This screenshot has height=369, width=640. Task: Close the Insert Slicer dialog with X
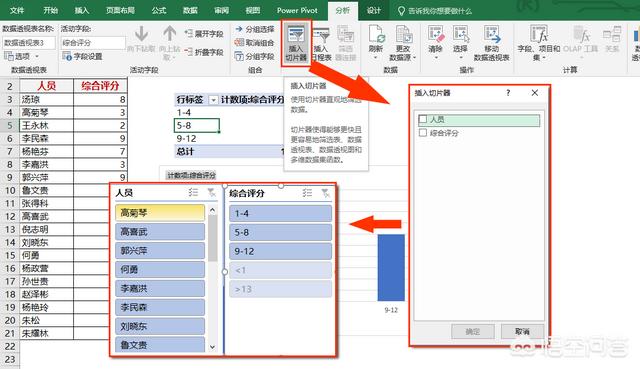click(x=535, y=93)
